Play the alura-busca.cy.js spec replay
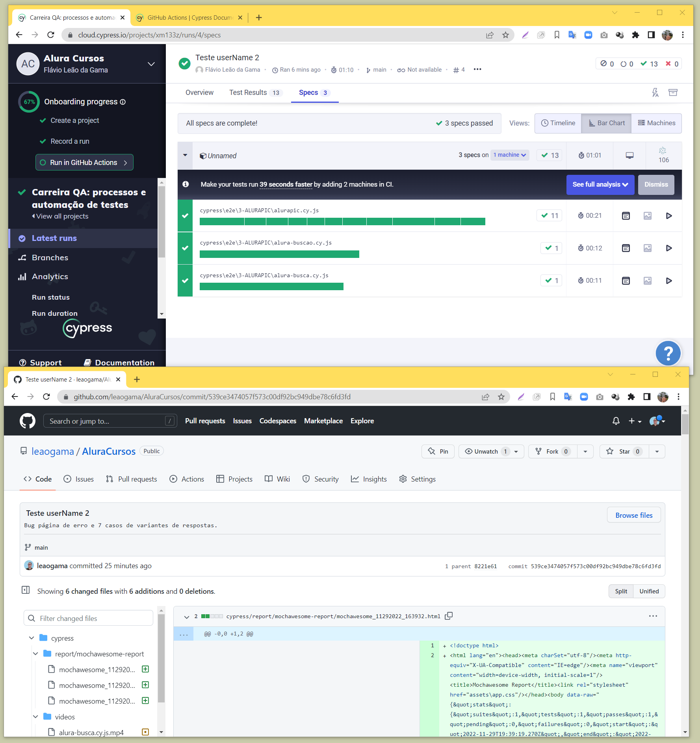The image size is (700, 743). tap(668, 281)
